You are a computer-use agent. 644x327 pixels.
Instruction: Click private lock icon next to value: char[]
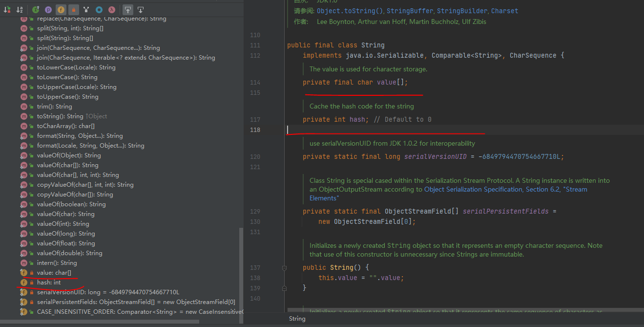(32, 273)
